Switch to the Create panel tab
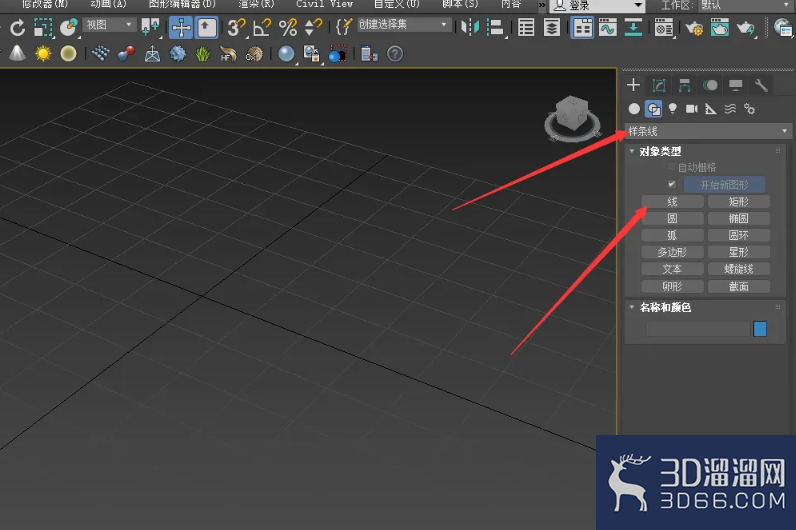This screenshot has height=530, width=796. [634, 85]
